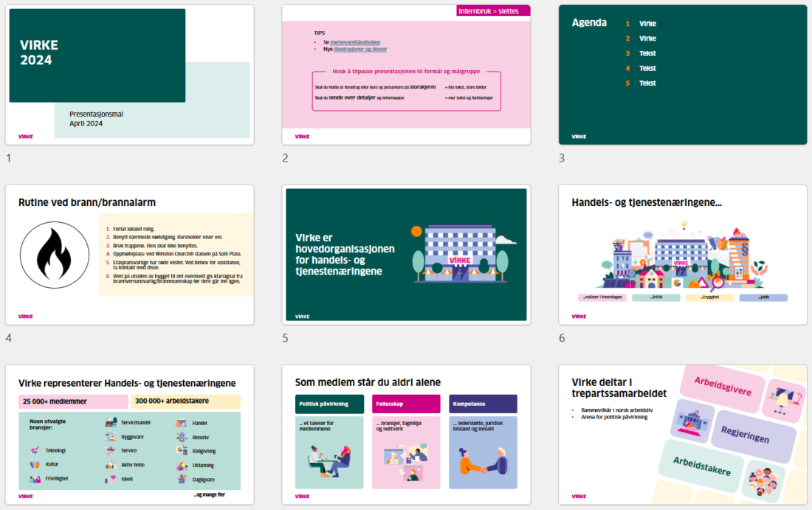This screenshot has width=812, height=510.
Task: Click the ...trygghet yellow label on slide 6
Action: coord(709,297)
